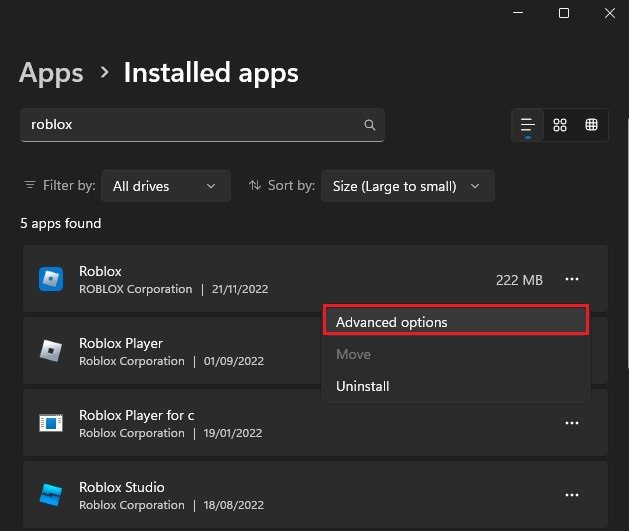Click the Roblox Player for c icon
629x531 pixels.
pos(50,423)
